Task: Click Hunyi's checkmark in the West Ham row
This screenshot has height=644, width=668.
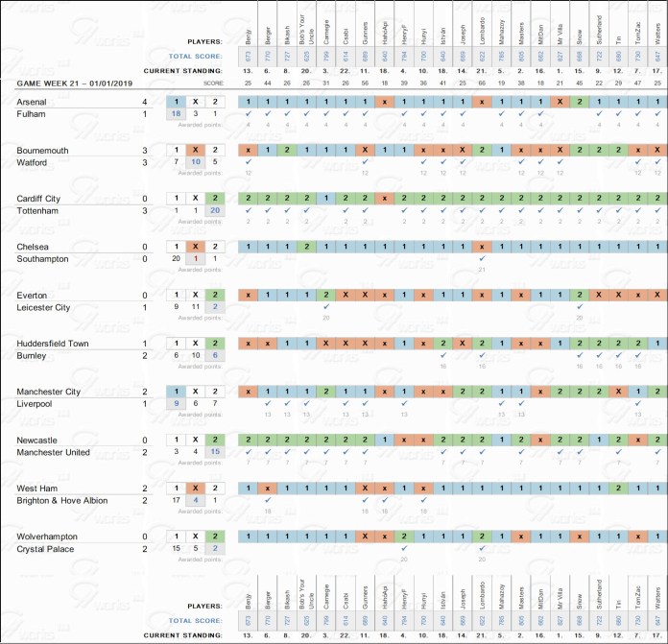Action: pyautogui.click(x=422, y=500)
